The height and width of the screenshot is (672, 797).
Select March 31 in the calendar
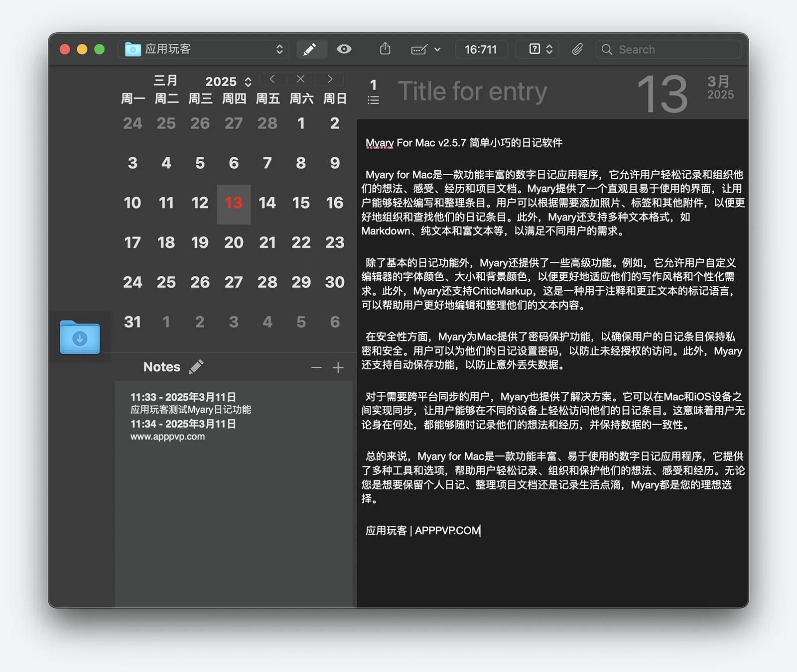click(x=133, y=322)
